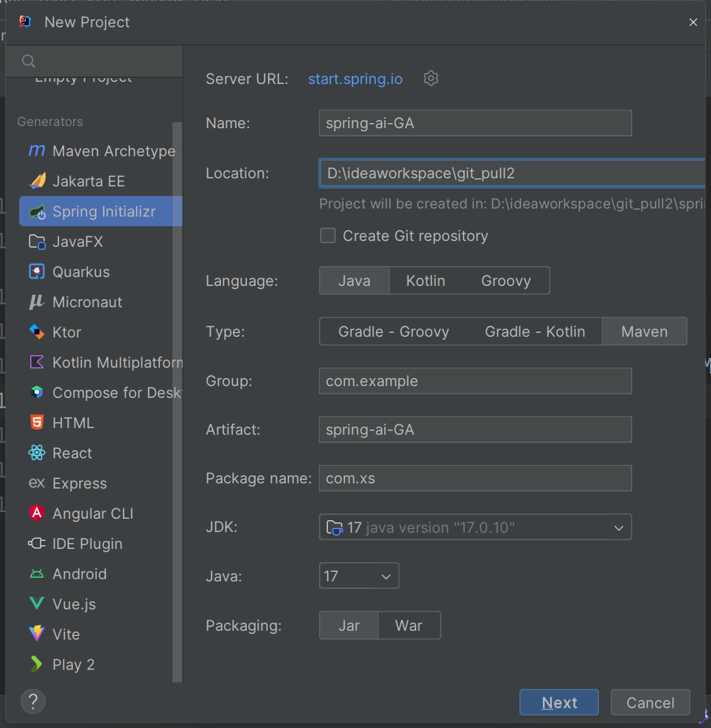
Task: Click the Ktor generator icon
Action: [x=37, y=332]
